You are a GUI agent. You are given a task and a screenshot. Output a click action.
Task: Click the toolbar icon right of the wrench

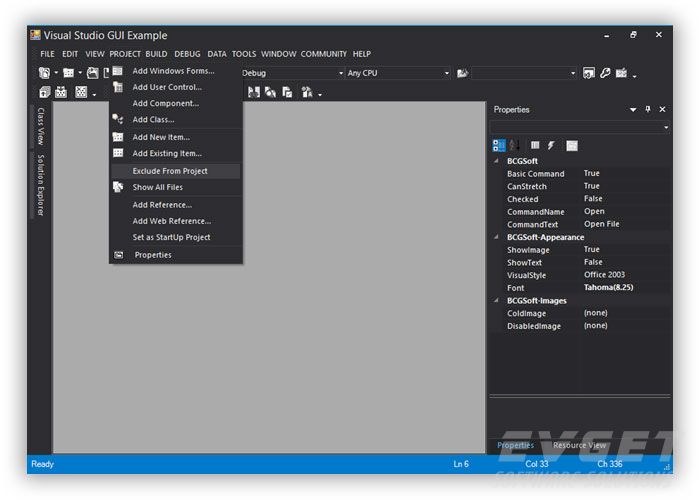621,73
